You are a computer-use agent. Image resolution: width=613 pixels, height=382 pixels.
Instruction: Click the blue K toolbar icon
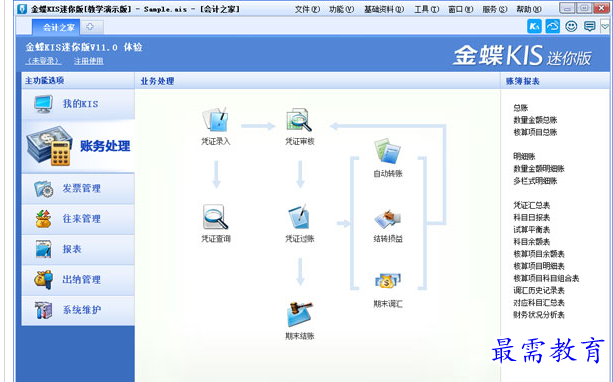[x=534, y=26]
